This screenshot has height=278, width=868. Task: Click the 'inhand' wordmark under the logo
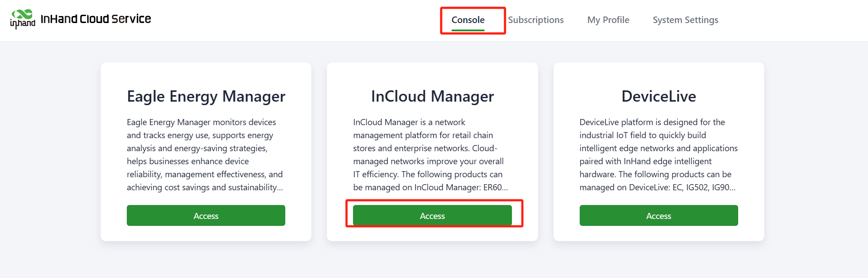point(23,23)
